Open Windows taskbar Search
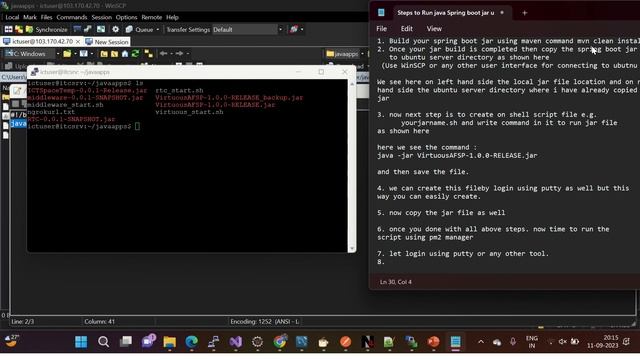The height and width of the screenshot is (360, 640). pos(103,342)
